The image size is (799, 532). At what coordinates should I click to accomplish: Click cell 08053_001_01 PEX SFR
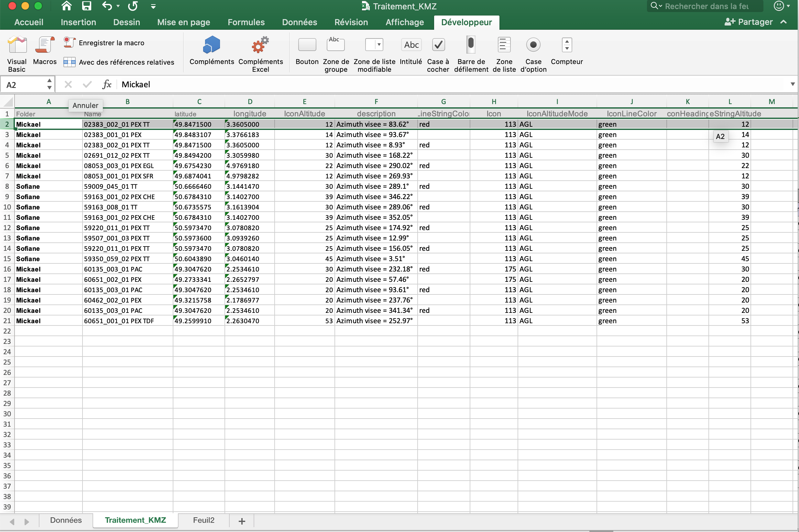(128, 176)
